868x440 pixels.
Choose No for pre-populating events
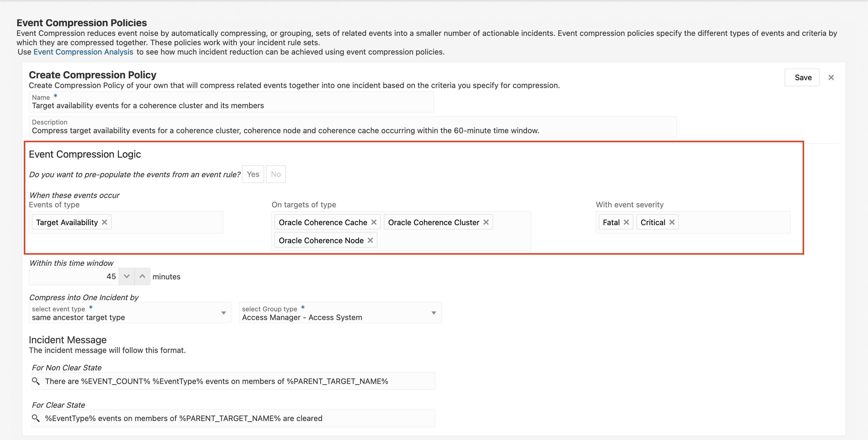[276, 174]
